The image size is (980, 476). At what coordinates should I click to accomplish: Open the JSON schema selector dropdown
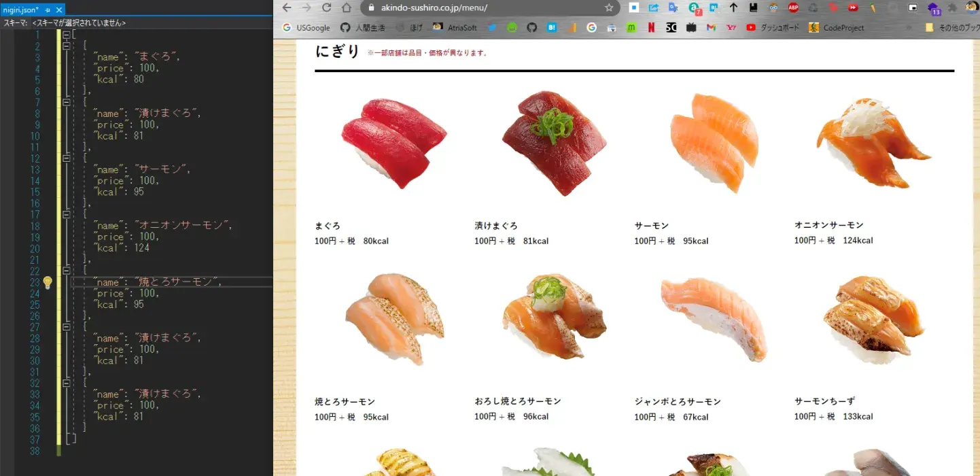(x=78, y=22)
